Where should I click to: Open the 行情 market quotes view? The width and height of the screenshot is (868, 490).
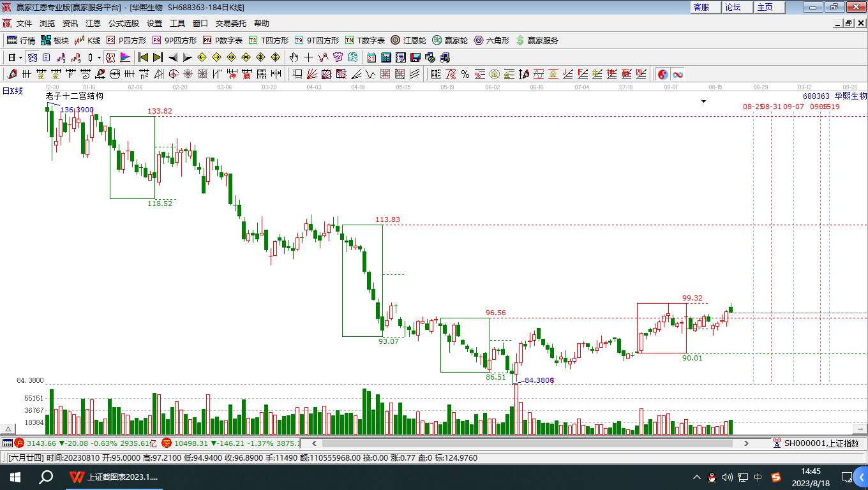coord(21,40)
